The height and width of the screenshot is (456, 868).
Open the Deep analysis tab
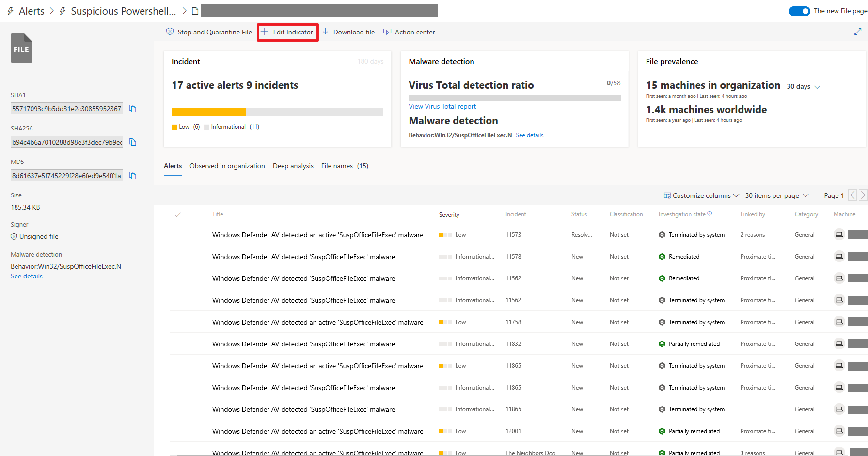point(293,166)
